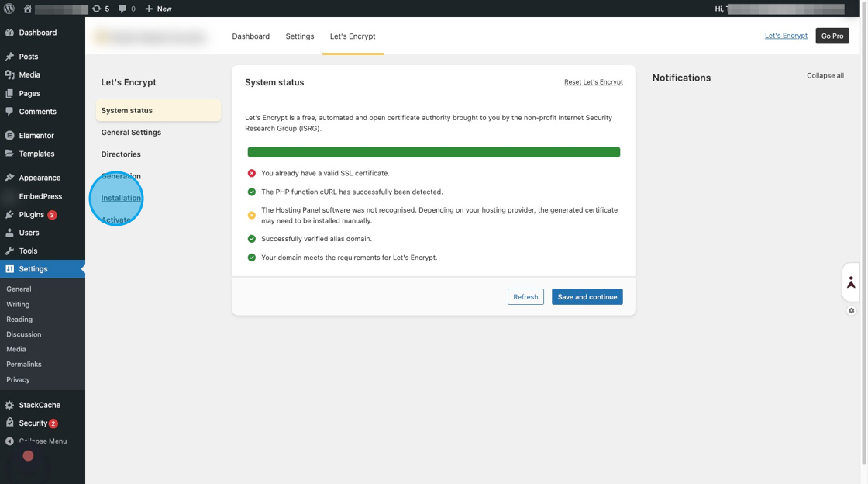Click the accessibility figure icon on right edge
868x484 pixels.
click(x=851, y=282)
